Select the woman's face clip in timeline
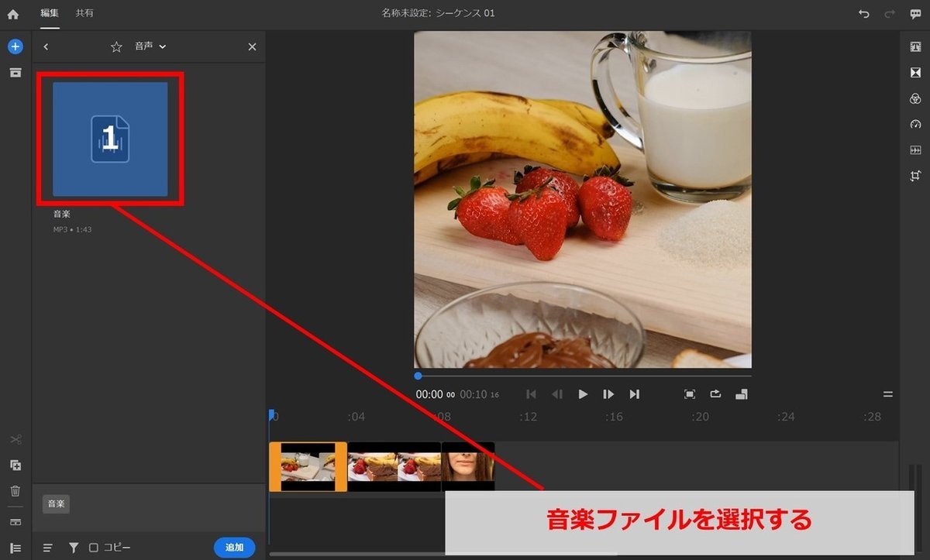This screenshot has width=930, height=560. [x=468, y=466]
